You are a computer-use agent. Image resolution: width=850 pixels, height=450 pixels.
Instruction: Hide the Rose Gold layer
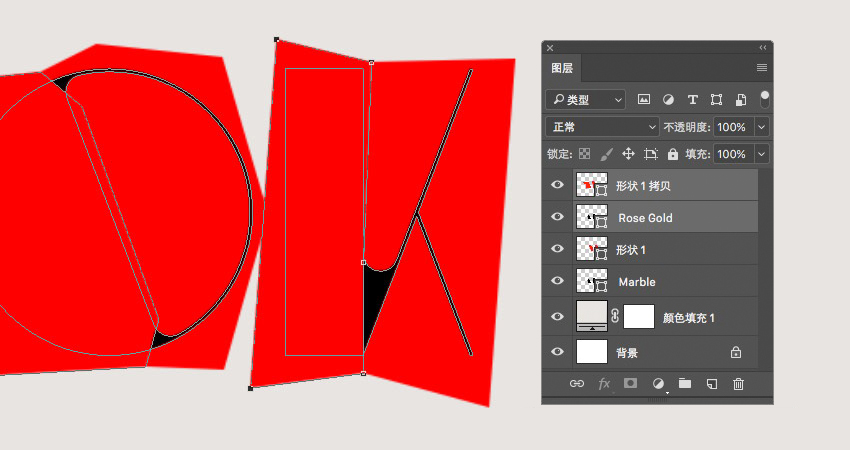tap(557, 216)
